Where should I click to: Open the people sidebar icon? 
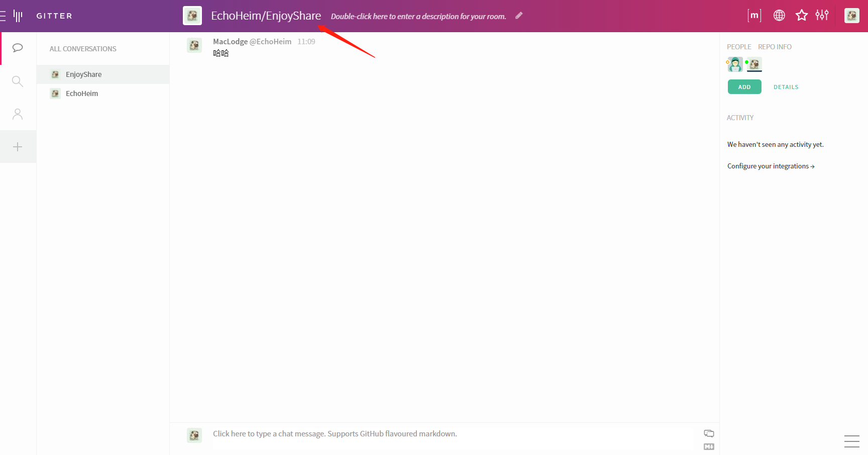click(x=18, y=114)
